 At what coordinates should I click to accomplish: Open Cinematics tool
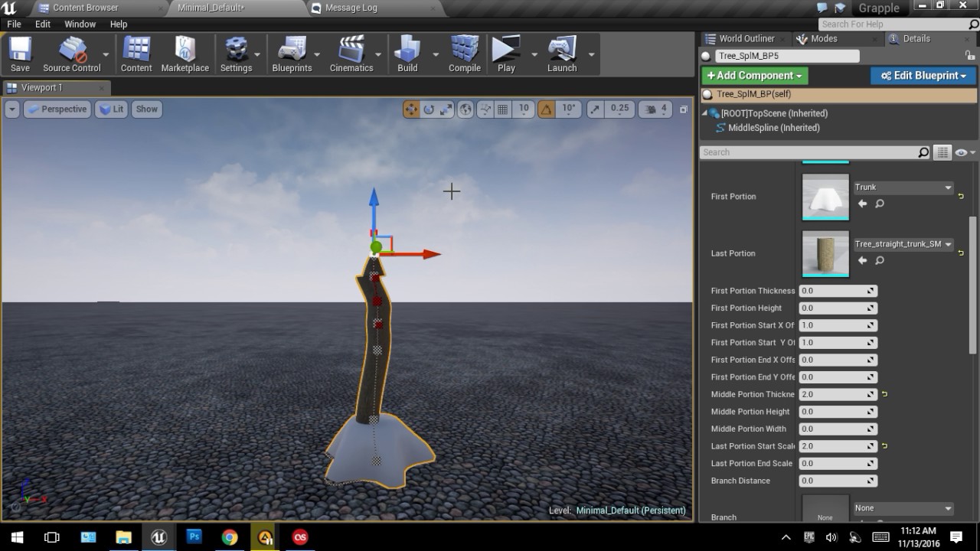pyautogui.click(x=351, y=54)
